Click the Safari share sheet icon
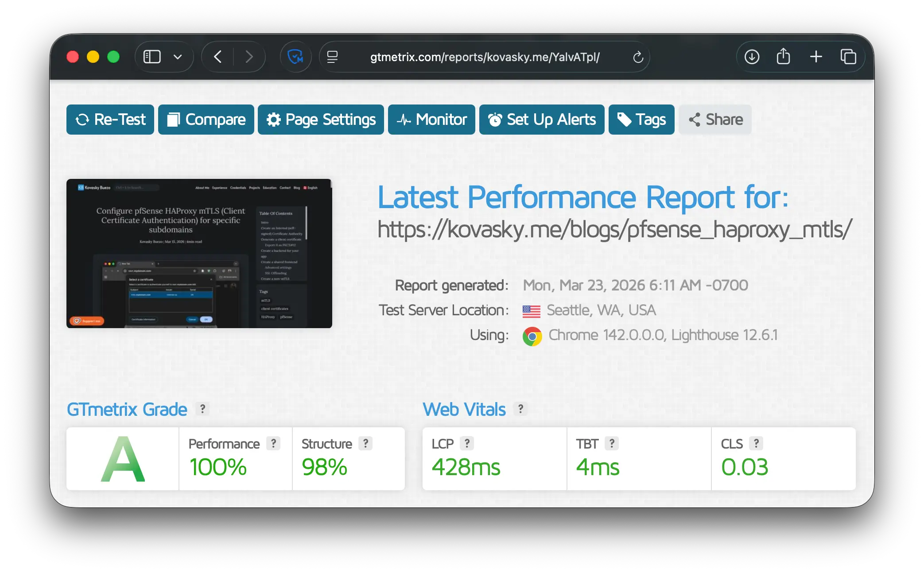The image size is (924, 573). [x=783, y=57]
